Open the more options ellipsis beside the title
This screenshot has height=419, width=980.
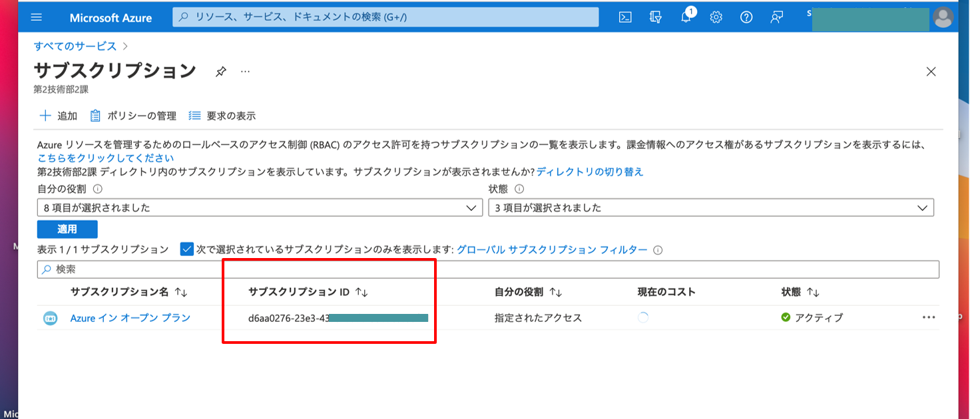(245, 71)
